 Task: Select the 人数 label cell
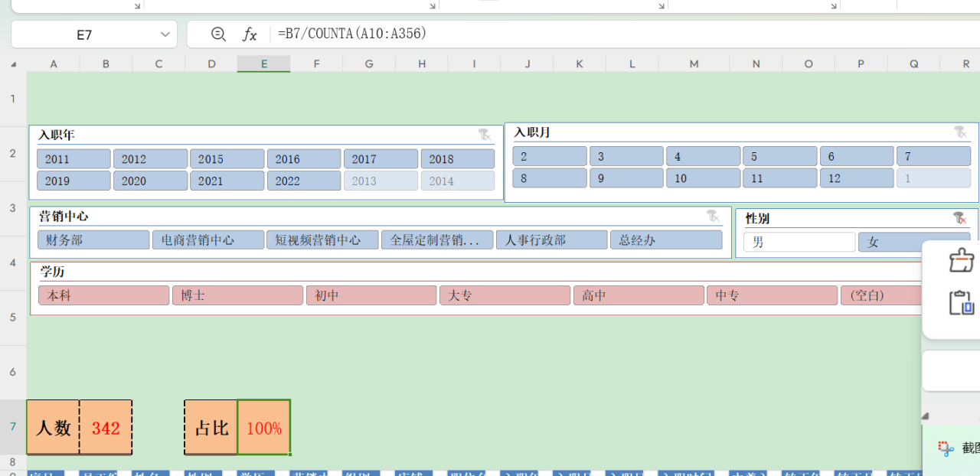tap(54, 428)
